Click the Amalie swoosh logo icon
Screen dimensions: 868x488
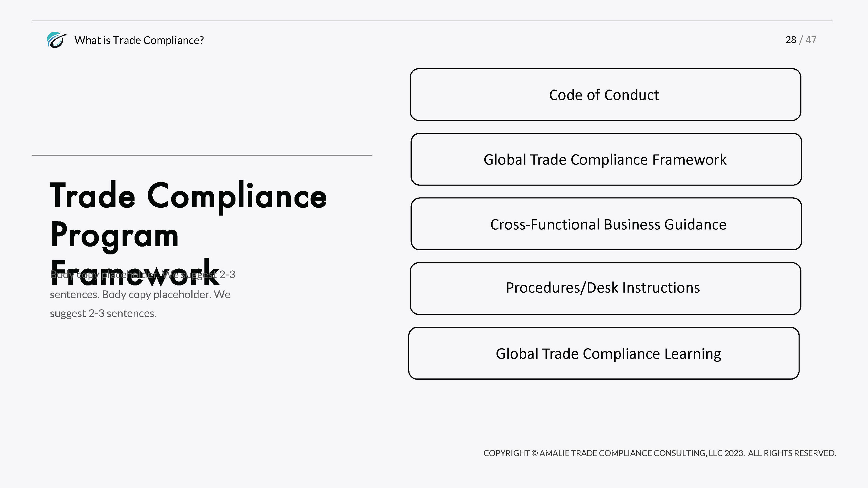point(56,40)
